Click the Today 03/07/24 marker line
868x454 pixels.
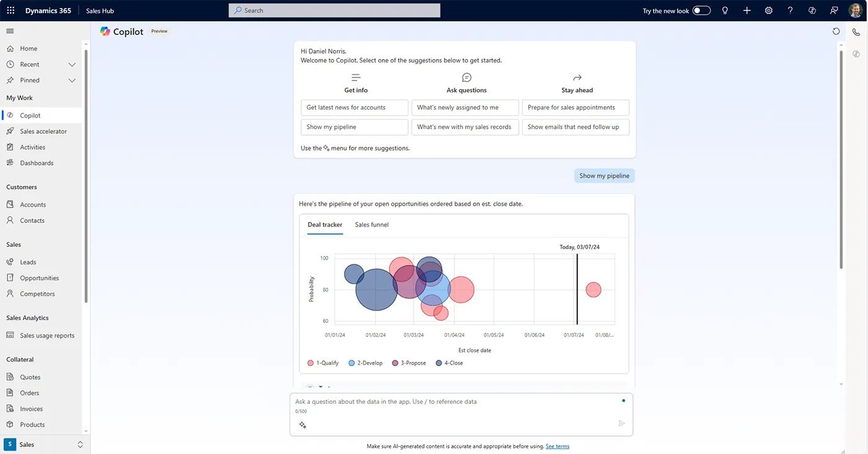(x=577, y=289)
